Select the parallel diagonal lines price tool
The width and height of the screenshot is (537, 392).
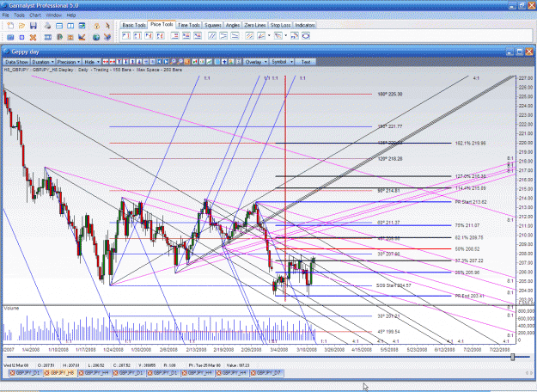pos(212,35)
